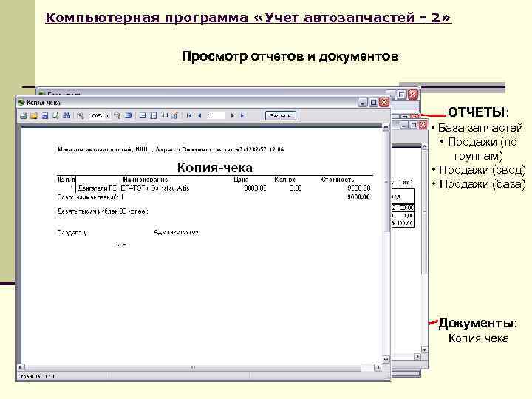
Task: Minimize the right-side background report window
Action: coord(403,126)
